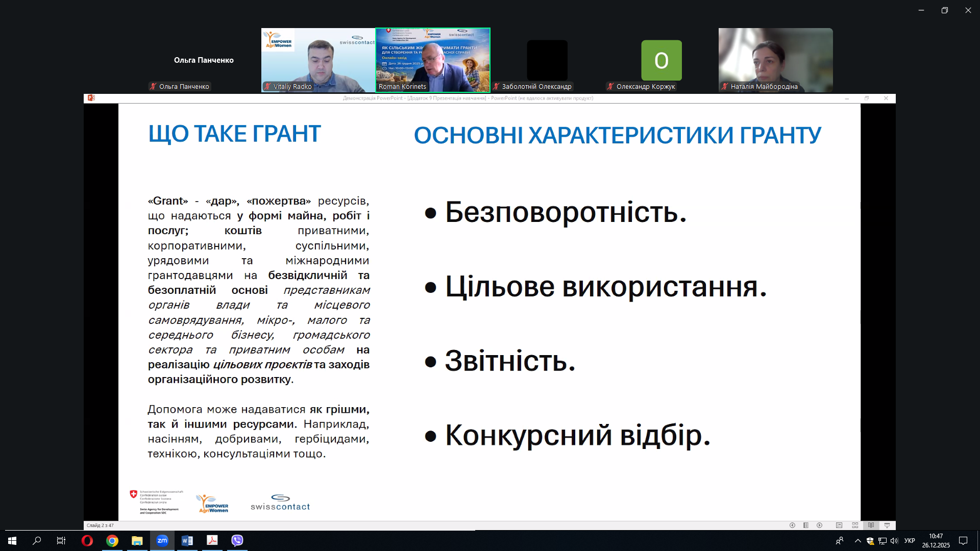The height and width of the screenshot is (551, 980).
Task: Switch to Normal view icon
Action: click(x=839, y=525)
